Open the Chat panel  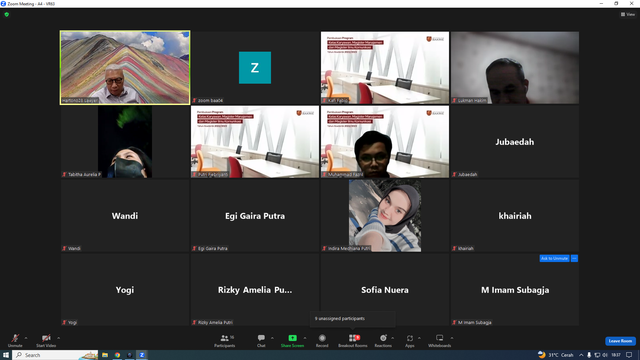tap(261, 340)
